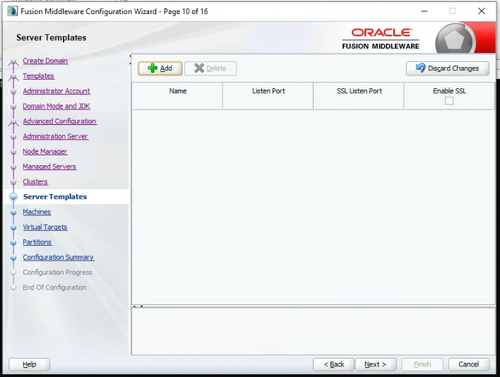
Task: Open the Clusters step
Action: click(x=35, y=182)
